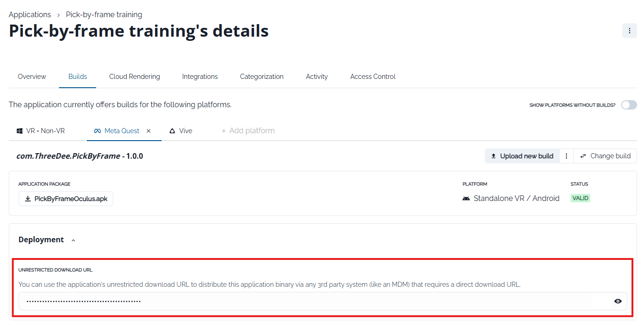Collapse the Deployment section
Screen dimensions: 644x323
click(x=73, y=240)
